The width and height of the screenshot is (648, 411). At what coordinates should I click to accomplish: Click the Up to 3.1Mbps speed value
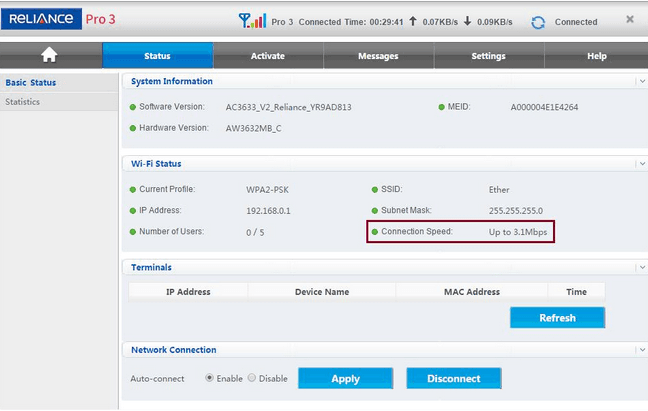click(x=518, y=232)
